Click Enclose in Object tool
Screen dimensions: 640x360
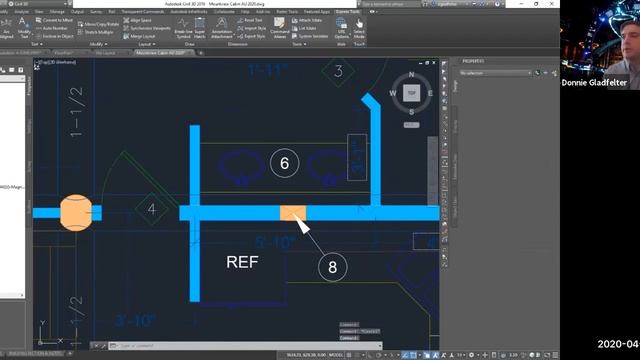tap(54, 36)
